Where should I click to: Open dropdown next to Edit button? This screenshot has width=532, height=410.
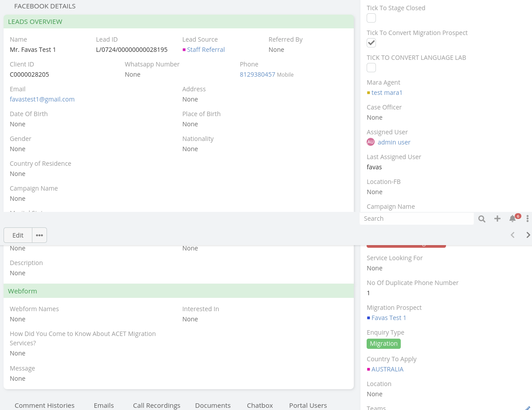(39, 235)
